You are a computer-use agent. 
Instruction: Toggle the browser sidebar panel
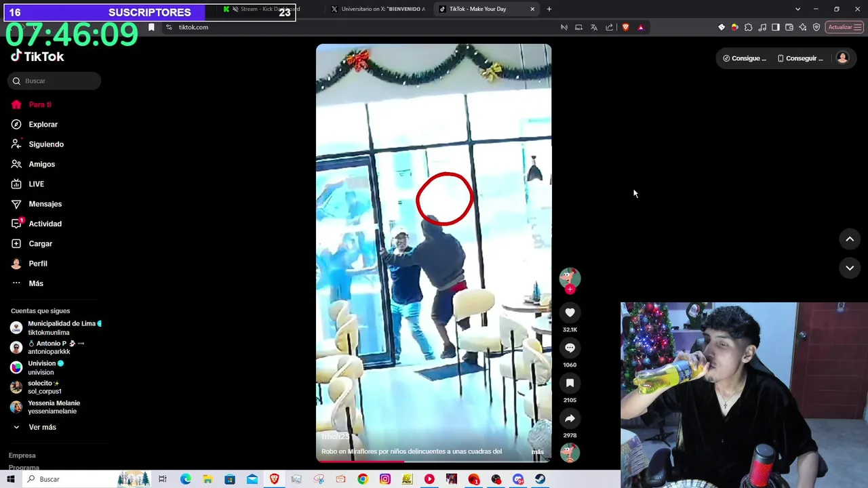coord(776,27)
